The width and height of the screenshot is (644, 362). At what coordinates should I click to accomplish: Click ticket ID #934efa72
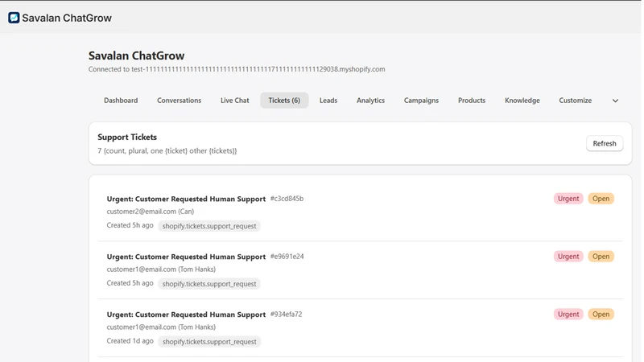tap(286, 315)
